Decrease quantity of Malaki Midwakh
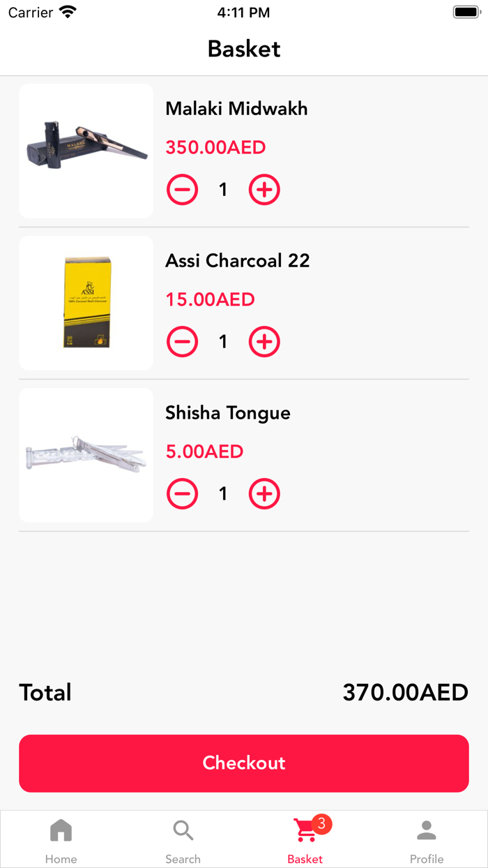 click(182, 189)
